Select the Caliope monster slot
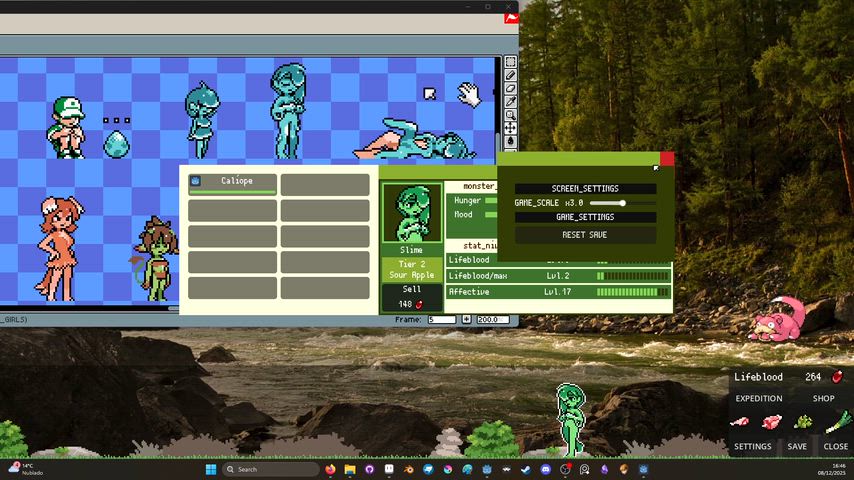The image size is (854, 480). coord(233,184)
